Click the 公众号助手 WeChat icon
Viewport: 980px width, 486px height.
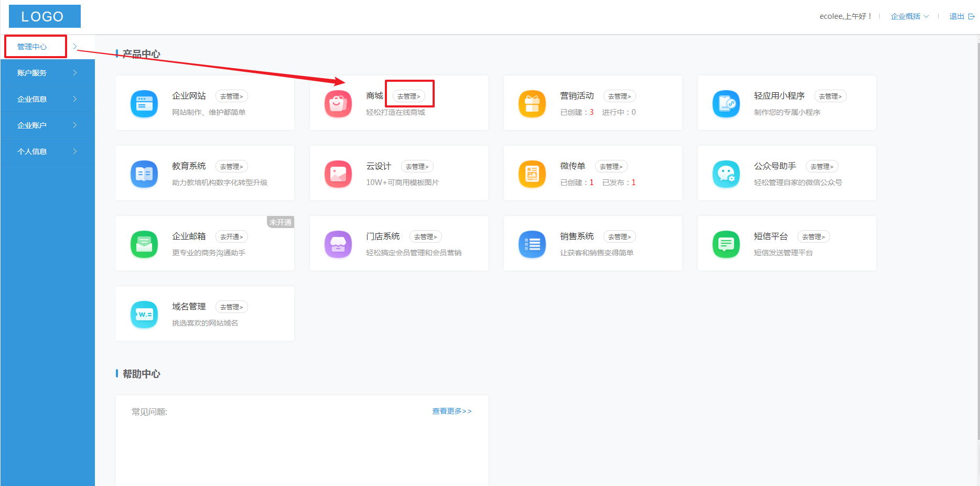(x=726, y=174)
